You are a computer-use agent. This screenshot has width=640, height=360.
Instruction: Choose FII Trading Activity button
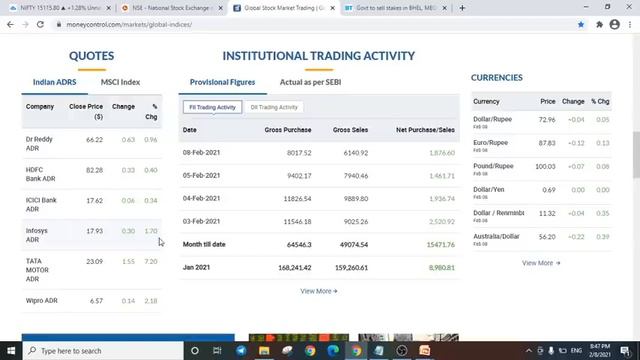212,107
